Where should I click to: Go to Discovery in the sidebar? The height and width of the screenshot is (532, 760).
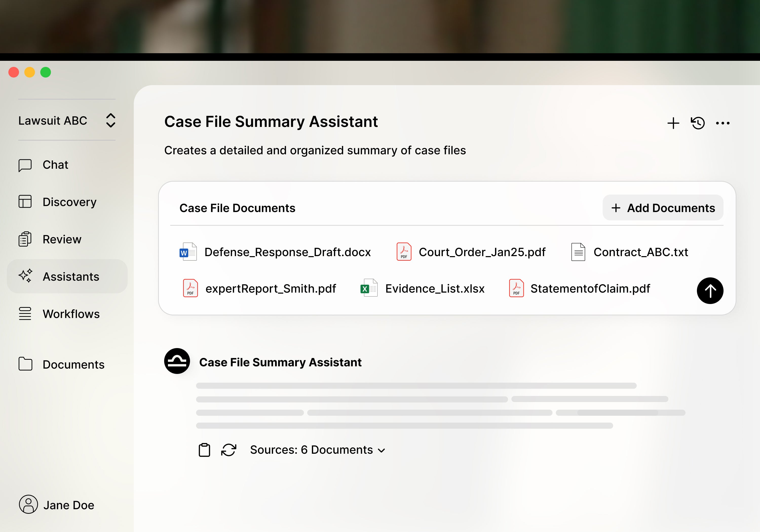(69, 202)
